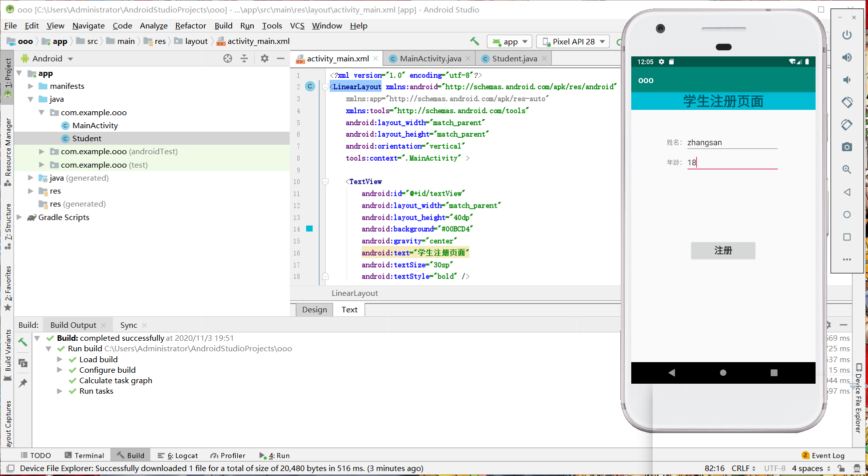This screenshot has width=868, height=476.
Task: Click layout breadcrumb in navigation bar
Action: click(191, 41)
